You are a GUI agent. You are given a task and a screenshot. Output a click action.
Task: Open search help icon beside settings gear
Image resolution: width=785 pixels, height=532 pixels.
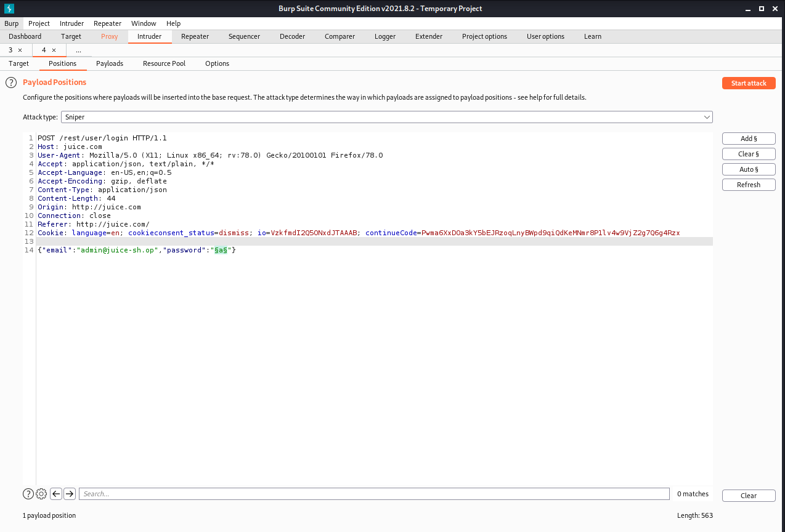[x=28, y=494]
